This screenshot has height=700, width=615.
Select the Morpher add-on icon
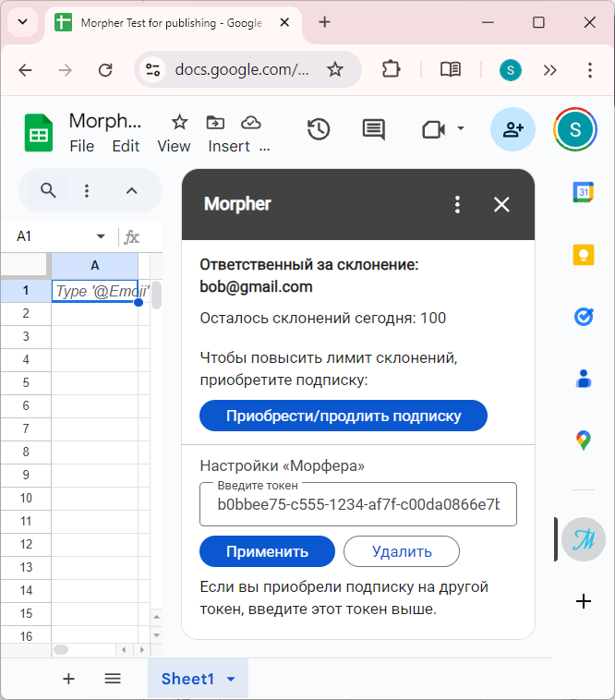point(584,539)
